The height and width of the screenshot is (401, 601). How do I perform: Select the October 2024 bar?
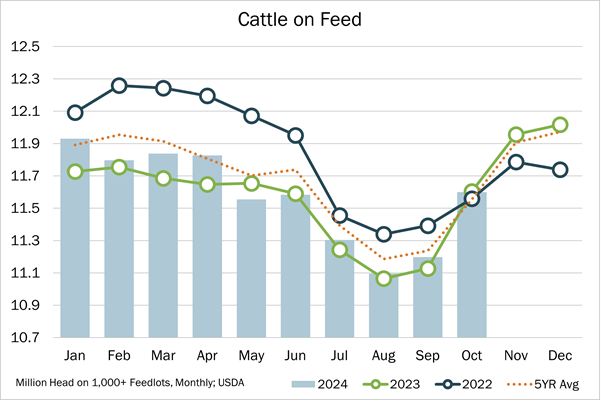(472, 264)
